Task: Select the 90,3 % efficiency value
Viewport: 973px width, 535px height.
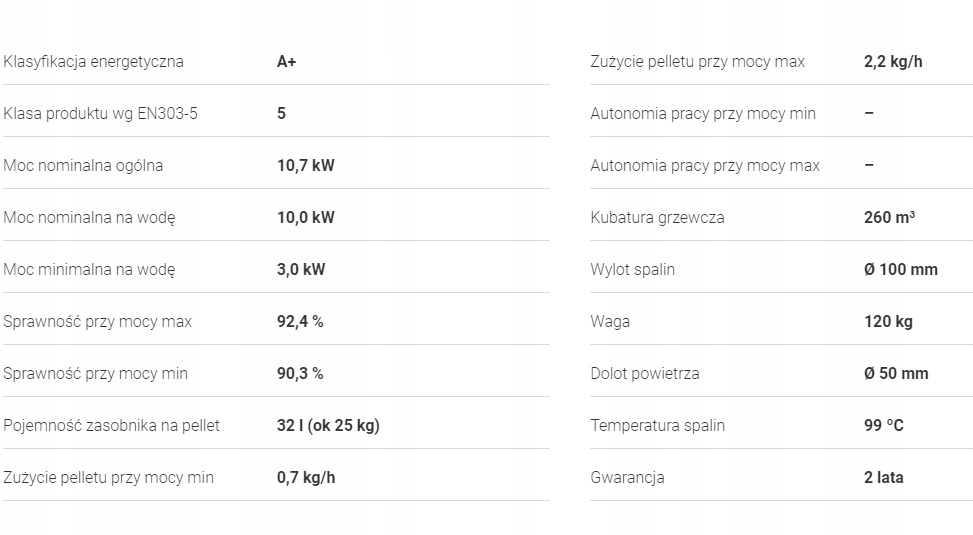Action: [x=300, y=374]
